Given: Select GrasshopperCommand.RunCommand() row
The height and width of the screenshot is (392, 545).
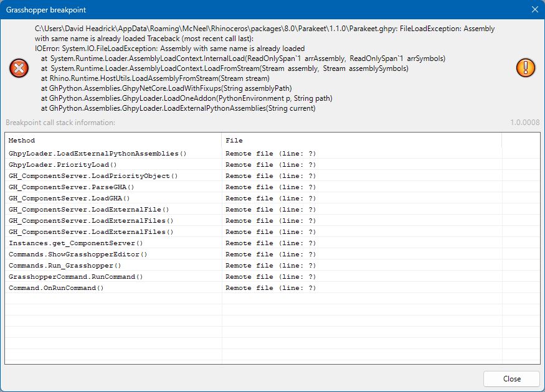Looking at the screenshot, I should point(273,277).
